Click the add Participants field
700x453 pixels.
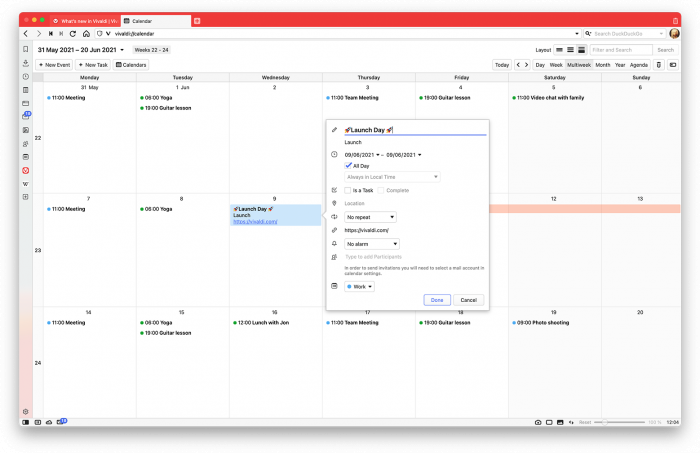point(415,257)
